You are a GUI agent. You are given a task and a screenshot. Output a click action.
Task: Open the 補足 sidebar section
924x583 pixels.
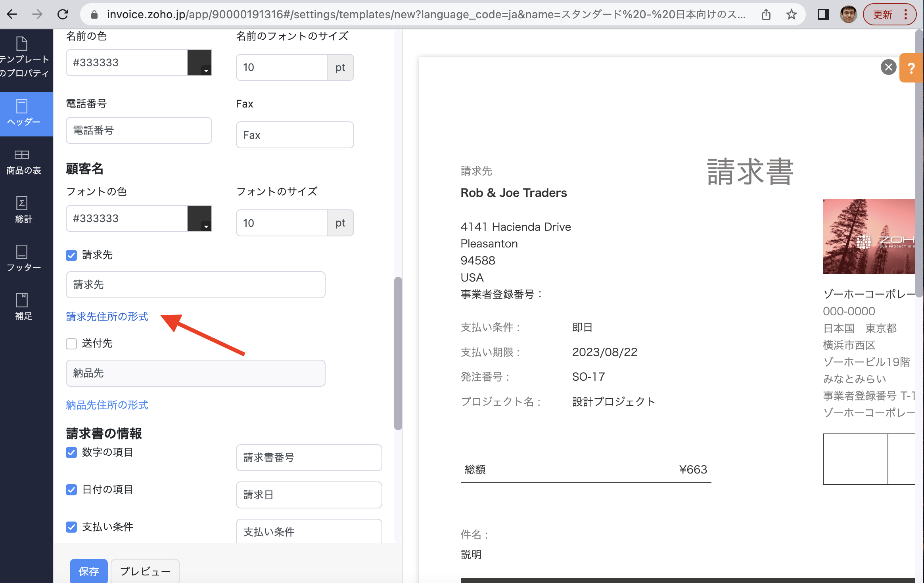(x=23, y=307)
